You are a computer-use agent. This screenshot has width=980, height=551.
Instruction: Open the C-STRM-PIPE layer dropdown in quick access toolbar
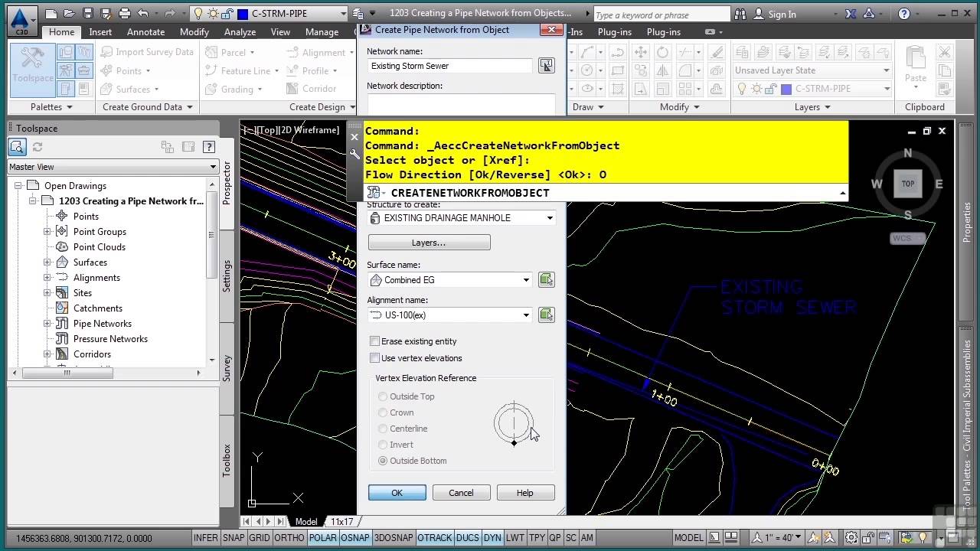pos(343,14)
